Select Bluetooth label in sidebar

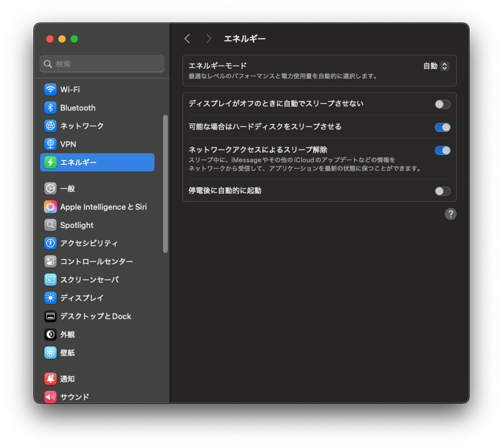(x=78, y=108)
